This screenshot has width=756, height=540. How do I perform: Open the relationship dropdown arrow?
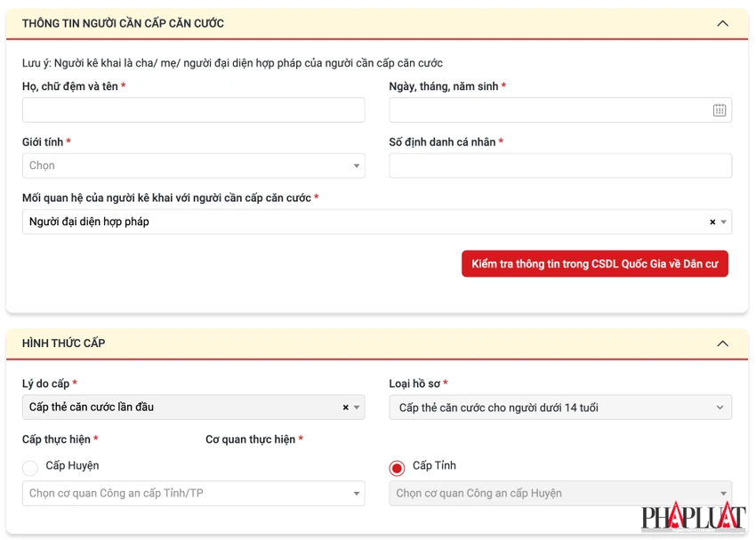pyautogui.click(x=723, y=222)
